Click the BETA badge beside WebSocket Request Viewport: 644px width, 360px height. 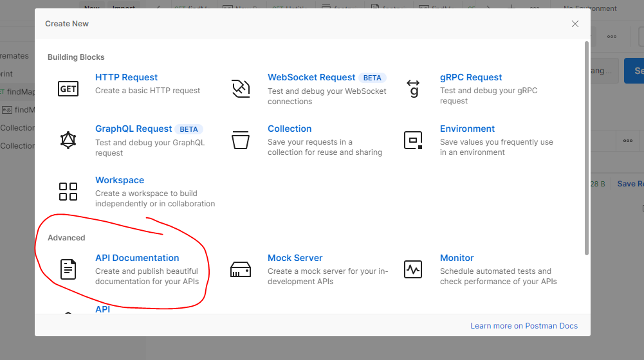click(x=372, y=78)
